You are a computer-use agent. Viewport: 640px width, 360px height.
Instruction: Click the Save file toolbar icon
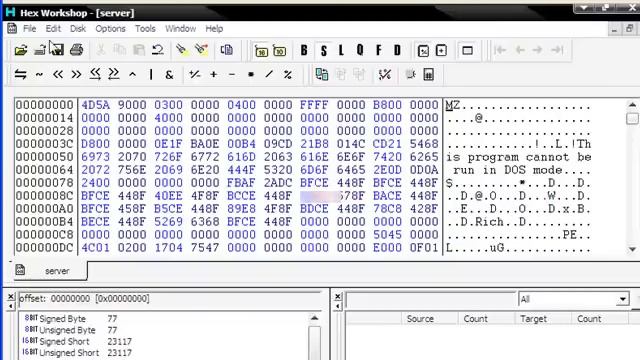pyautogui.click(x=57, y=50)
